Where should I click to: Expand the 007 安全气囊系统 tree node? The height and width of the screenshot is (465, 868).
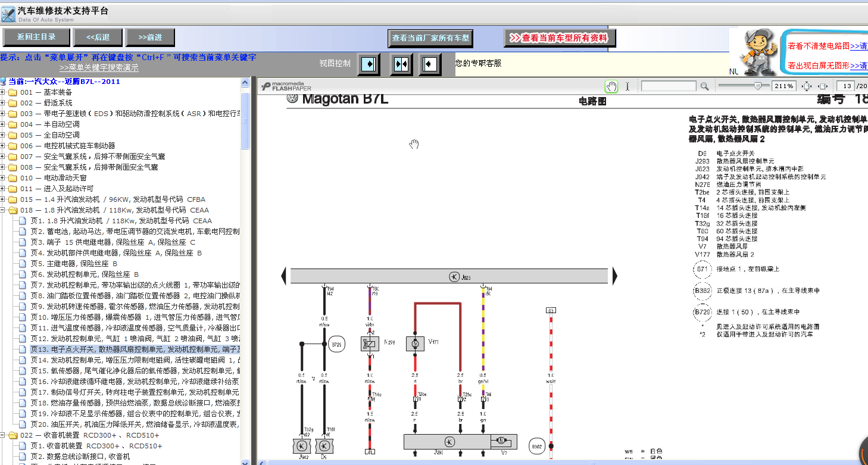point(3,157)
